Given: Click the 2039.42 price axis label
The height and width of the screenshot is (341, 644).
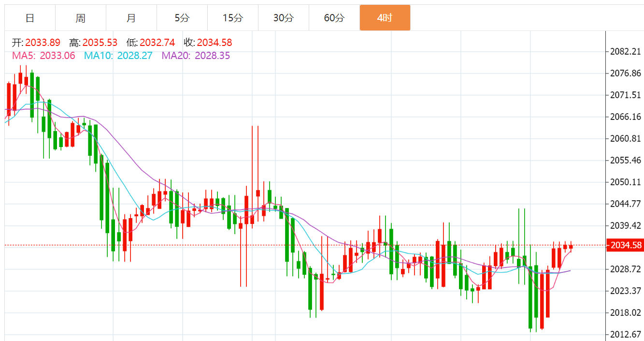Looking at the screenshot, I should pyautogui.click(x=626, y=225).
